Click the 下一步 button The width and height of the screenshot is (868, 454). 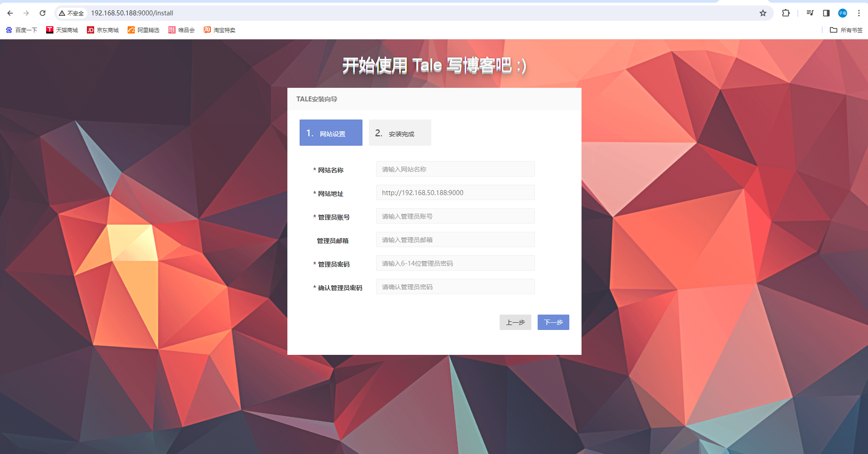click(x=553, y=322)
